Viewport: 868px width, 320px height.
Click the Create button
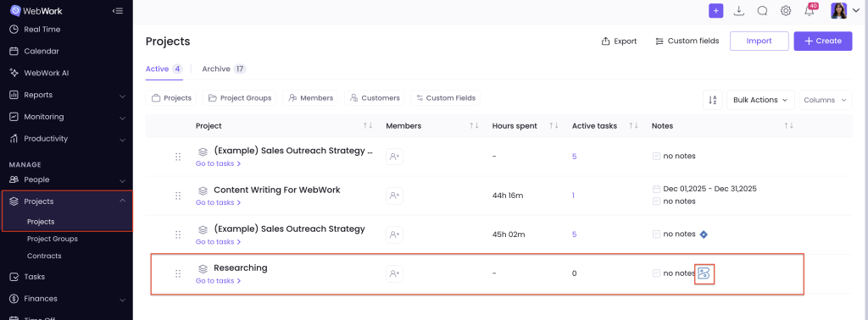(822, 41)
